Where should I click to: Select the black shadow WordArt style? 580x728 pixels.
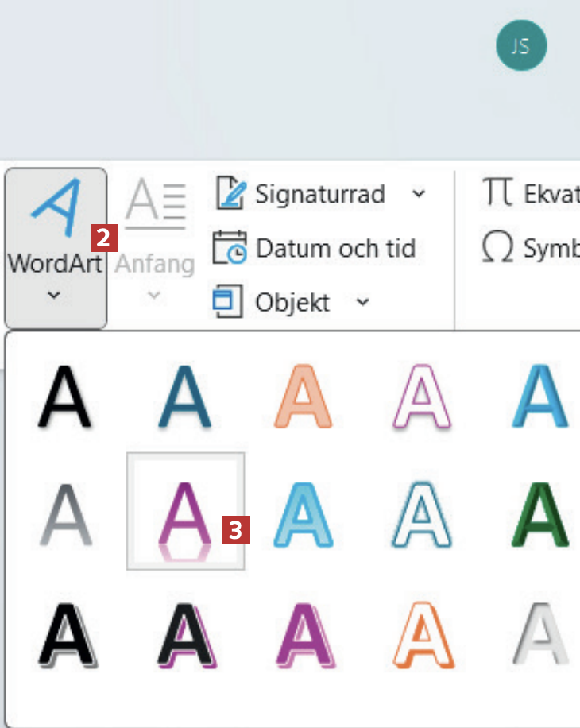[x=65, y=397]
